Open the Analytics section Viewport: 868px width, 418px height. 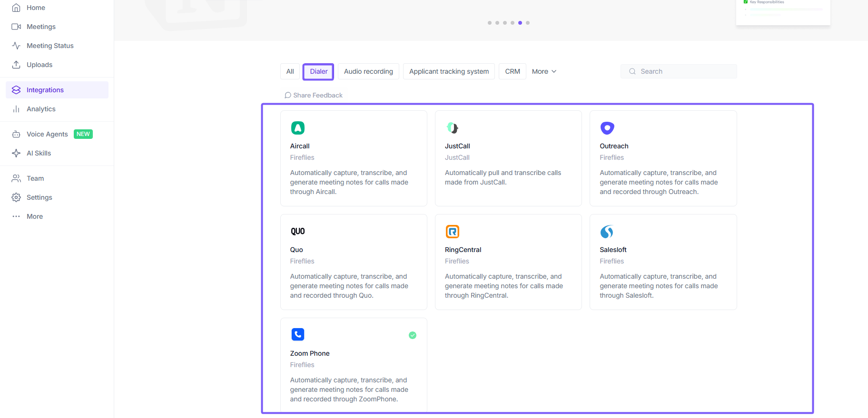(x=41, y=109)
